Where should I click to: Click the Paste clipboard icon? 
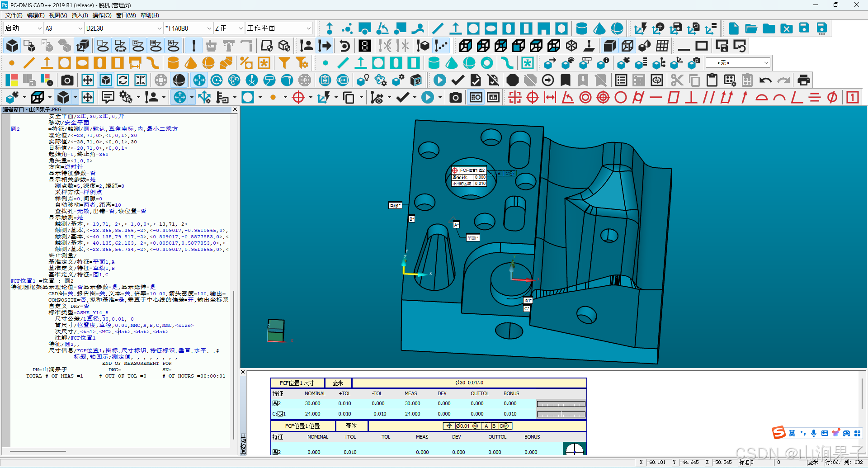pyautogui.click(x=712, y=80)
